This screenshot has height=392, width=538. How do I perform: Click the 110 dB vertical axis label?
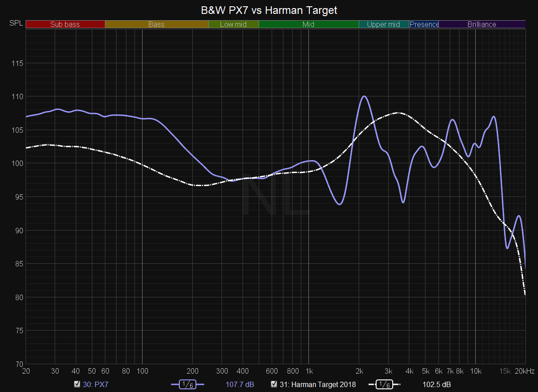coord(16,96)
